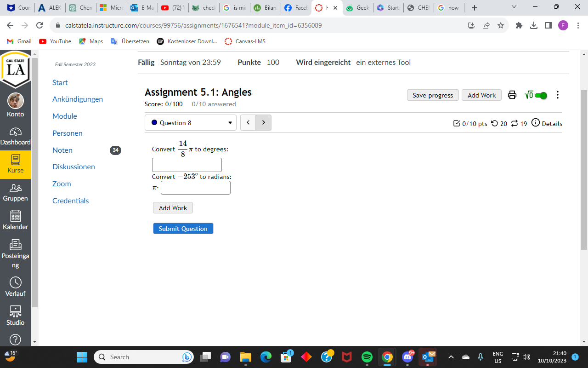Image resolution: width=588 pixels, height=368 pixels.
Task: Open the Personen course link
Action: click(x=68, y=133)
